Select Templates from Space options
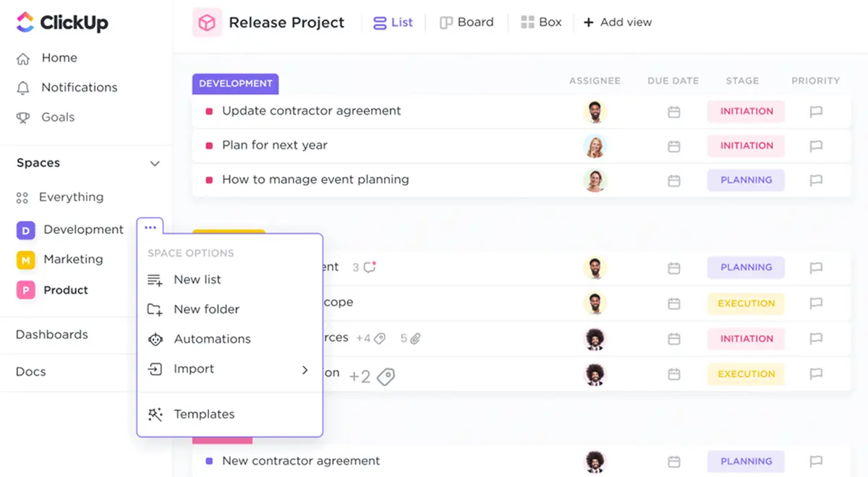The height and width of the screenshot is (477, 868). pos(203,414)
